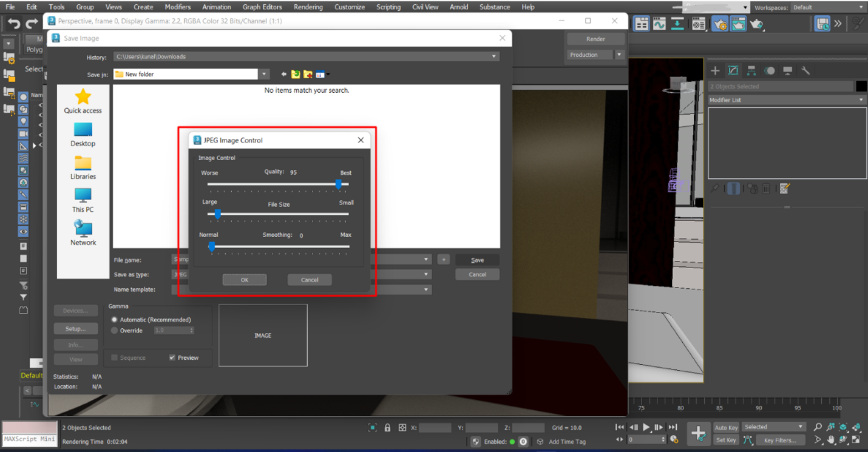Click the Zoom Extents cube icon

pyautogui.click(x=843, y=428)
